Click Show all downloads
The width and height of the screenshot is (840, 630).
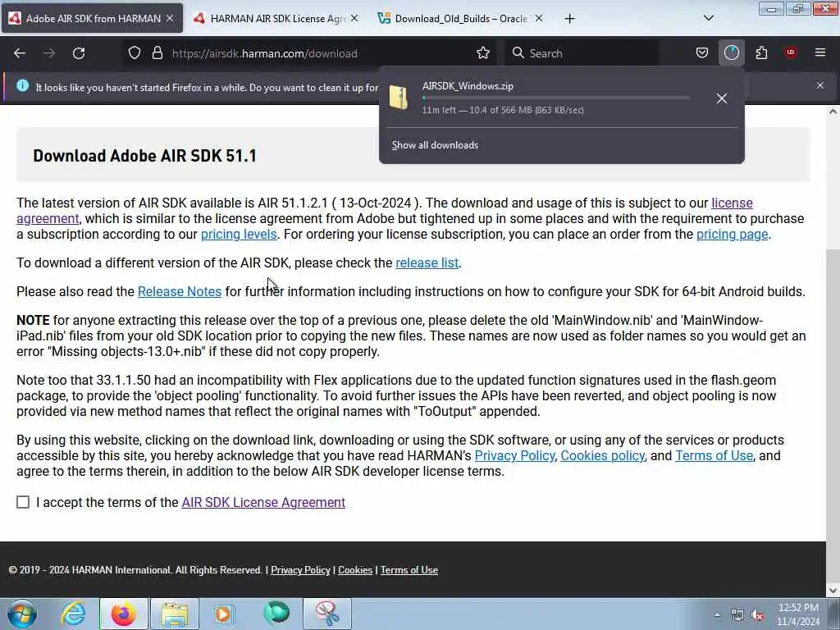[x=435, y=145]
